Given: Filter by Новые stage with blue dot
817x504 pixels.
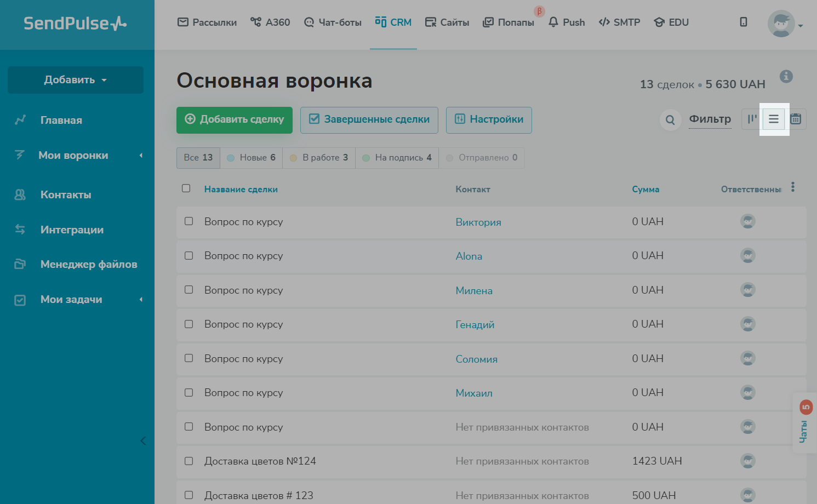Looking at the screenshot, I should [251, 158].
